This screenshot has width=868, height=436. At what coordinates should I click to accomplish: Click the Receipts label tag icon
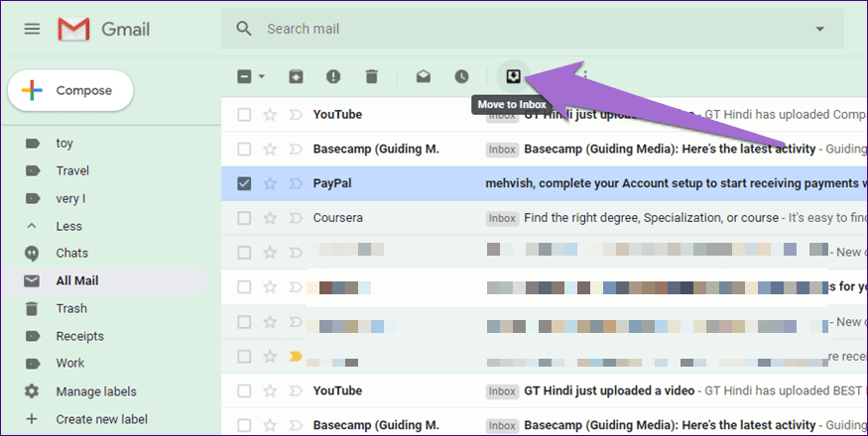33,336
